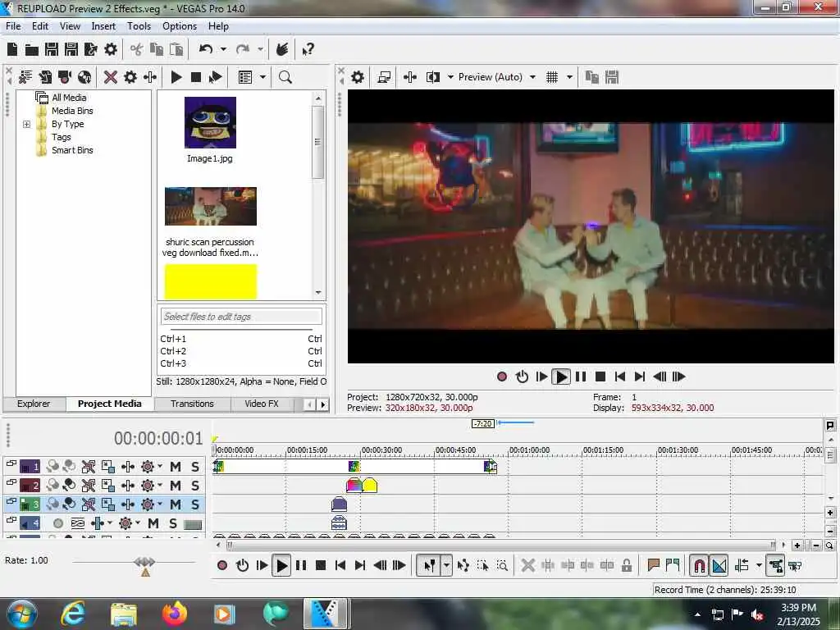840x630 pixels.
Task: Open Firefox from the taskbar
Action: [x=175, y=614]
